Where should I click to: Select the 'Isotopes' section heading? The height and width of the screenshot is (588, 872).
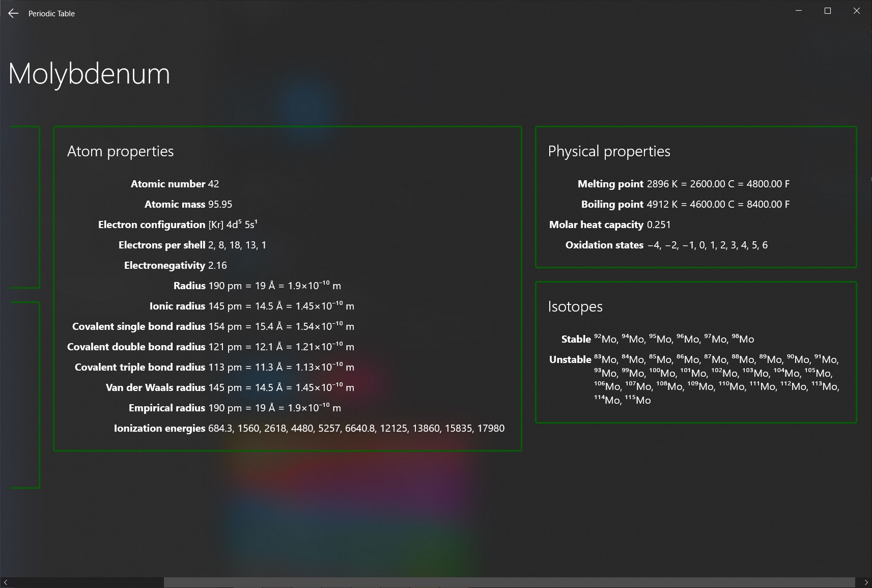tap(575, 306)
